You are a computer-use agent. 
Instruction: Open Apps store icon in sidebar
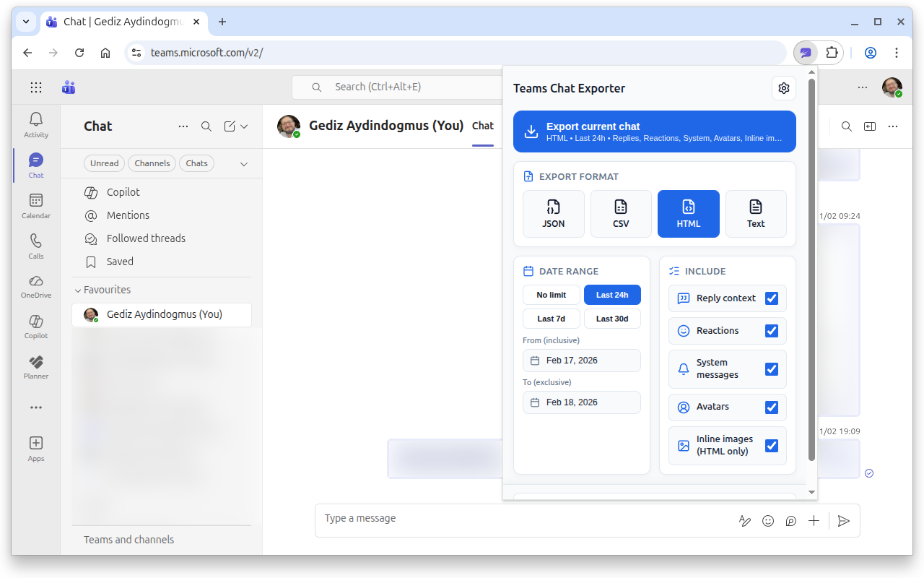coord(36,449)
